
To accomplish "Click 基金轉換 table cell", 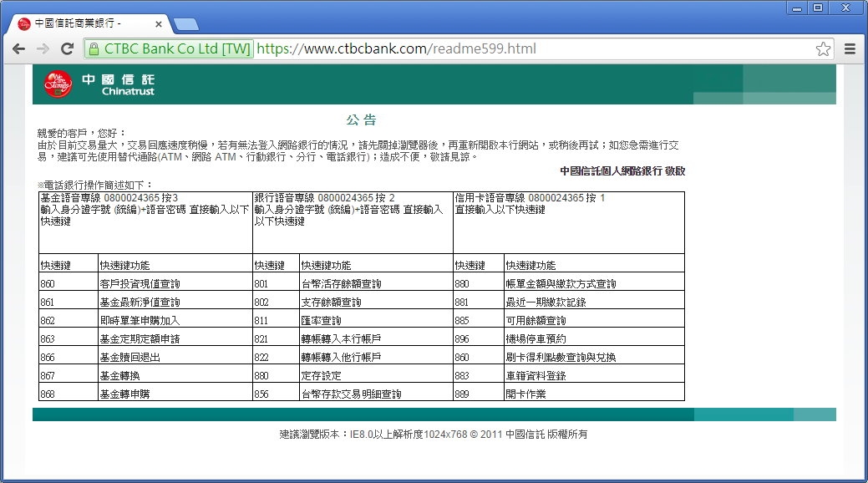I will pyautogui.click(x=175, y=375).
